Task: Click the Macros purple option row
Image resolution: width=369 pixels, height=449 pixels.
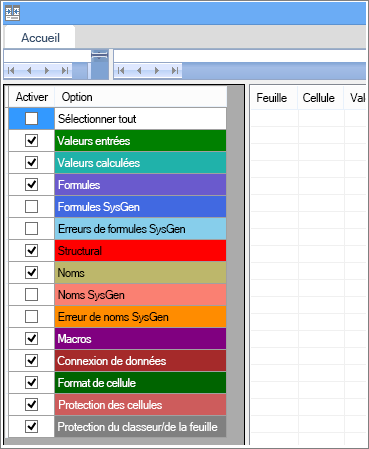Action: click(x=140, y=339)
